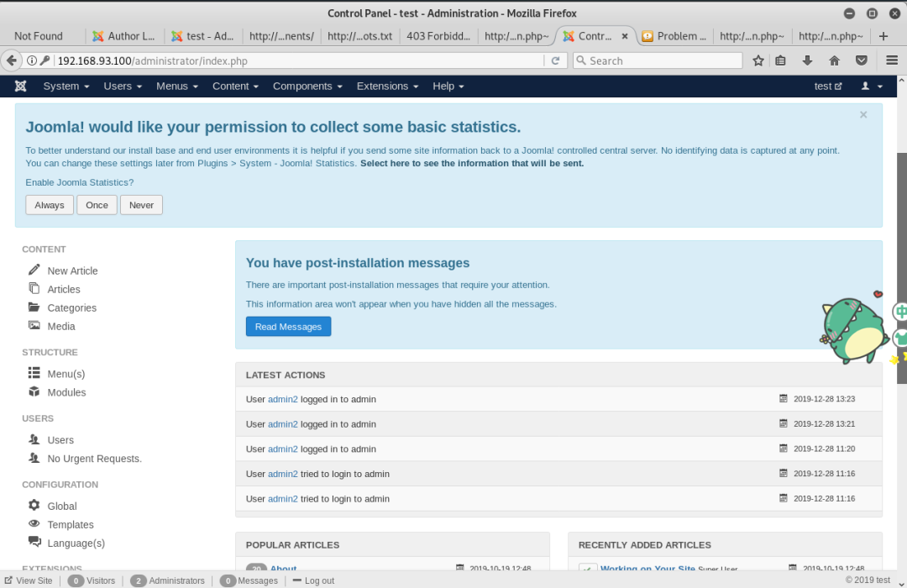Click the Pocket icon in the toolbar
The height and width of the screenshot is (588, 907).
(x=862, y=60)
